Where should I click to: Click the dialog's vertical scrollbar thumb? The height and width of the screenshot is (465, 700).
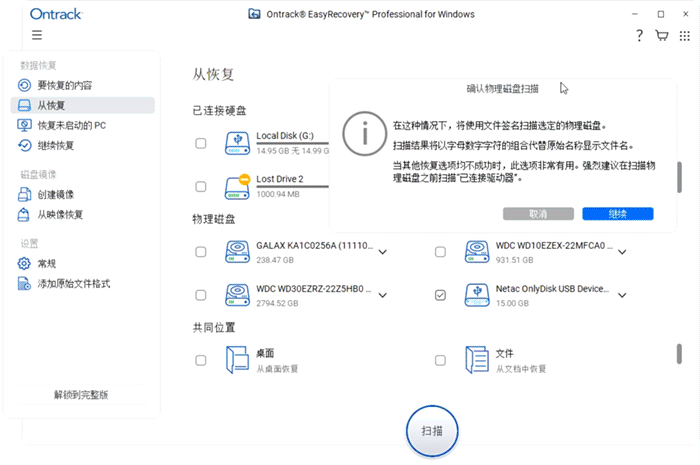(679, 177)
